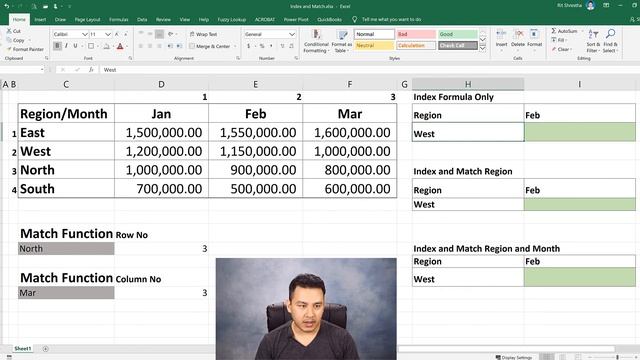The image size is (640, 360).
Task: Click the Copy icon in Clipboard
Action: point(9,40)
